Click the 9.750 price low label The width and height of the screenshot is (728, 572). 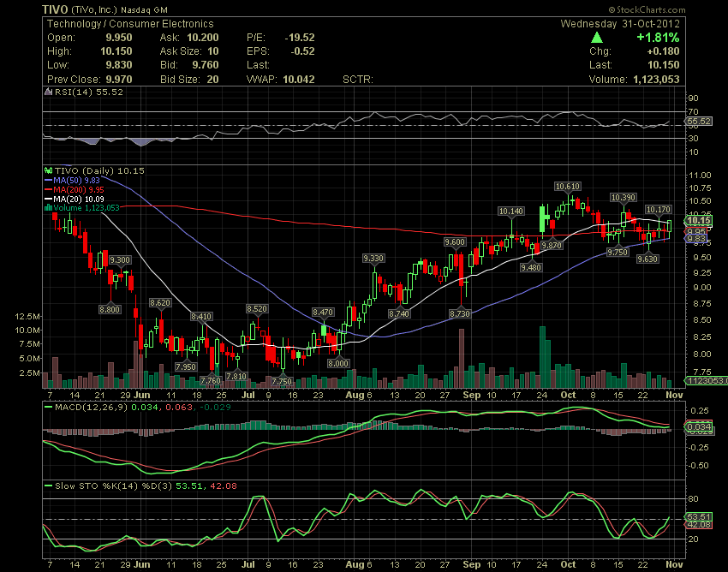tap(618, 252)
